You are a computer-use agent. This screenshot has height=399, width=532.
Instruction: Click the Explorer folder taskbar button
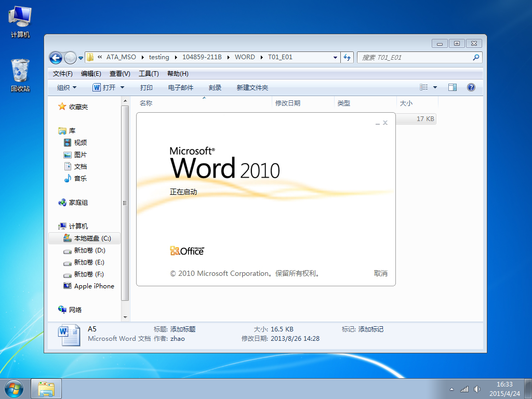46,389
